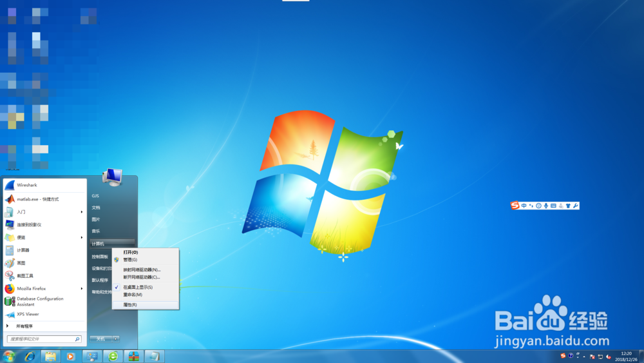Launch XPS Viewer
Screen dimensions: 644x363
44,314
